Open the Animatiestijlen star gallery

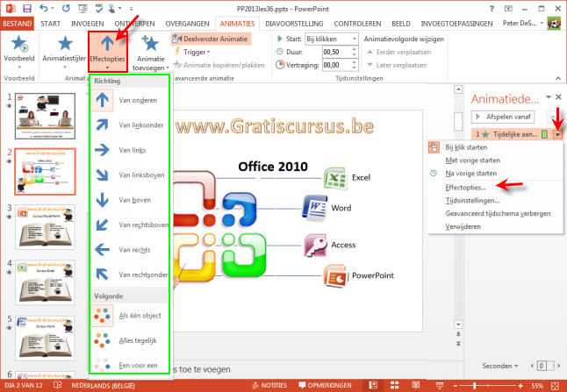65,43
